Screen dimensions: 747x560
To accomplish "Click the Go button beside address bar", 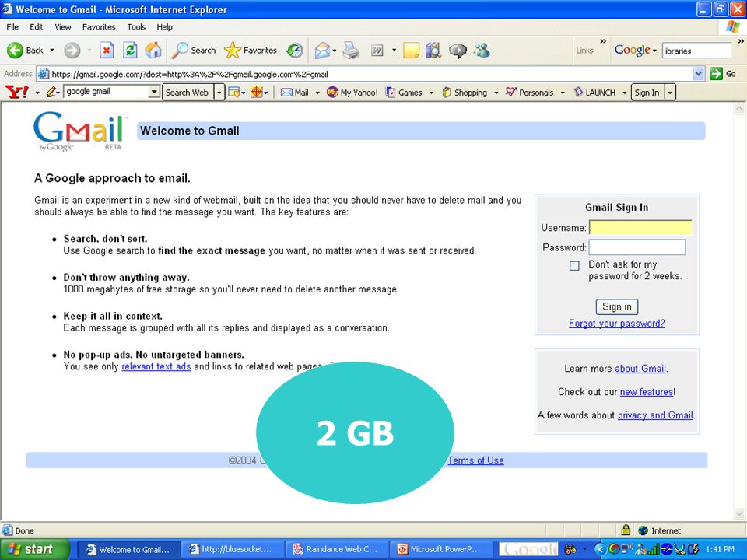I will [723, 74].
